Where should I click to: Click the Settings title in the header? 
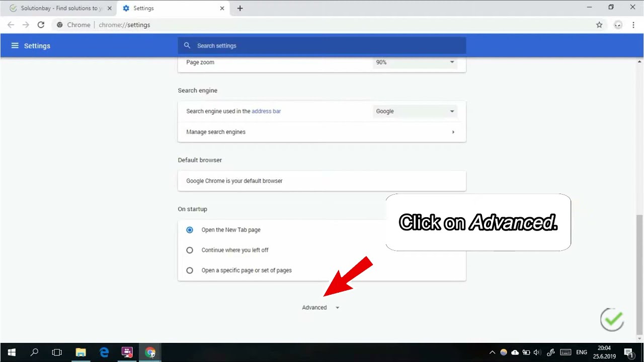[37, 46]
